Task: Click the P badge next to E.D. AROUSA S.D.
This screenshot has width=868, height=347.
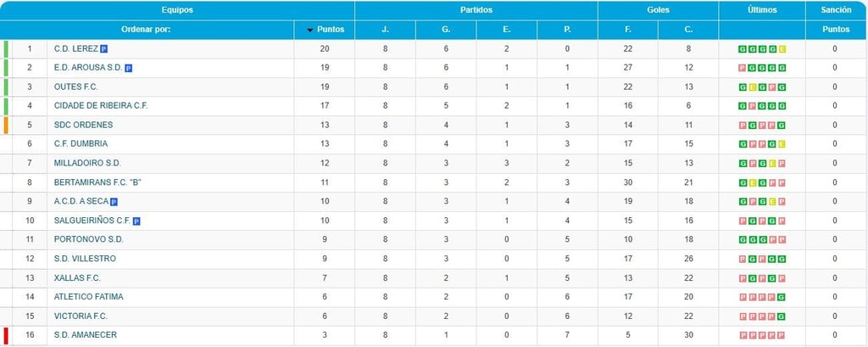Action: pyautogui.click(x=129, y=68)
